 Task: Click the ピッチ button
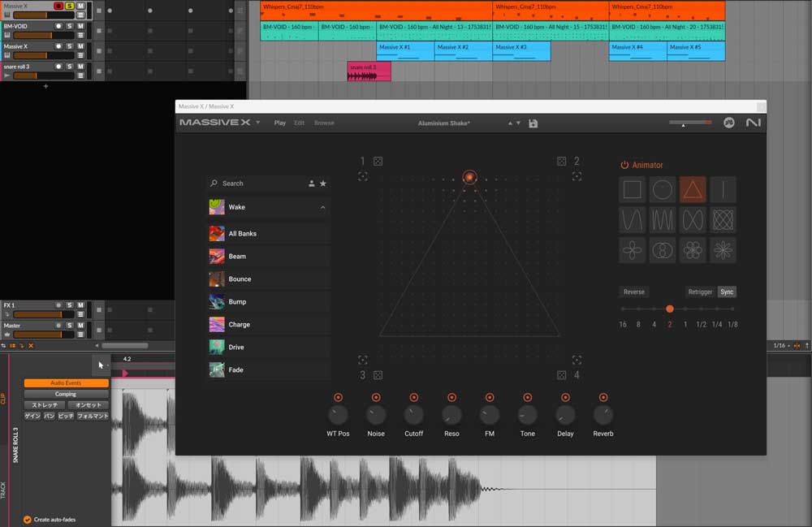coord(65,416)
